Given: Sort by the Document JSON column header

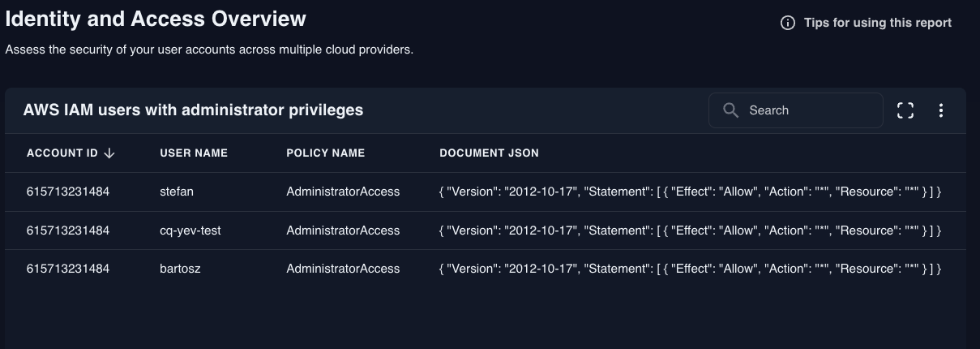Looking at the screenshot, I should [489, 153].
